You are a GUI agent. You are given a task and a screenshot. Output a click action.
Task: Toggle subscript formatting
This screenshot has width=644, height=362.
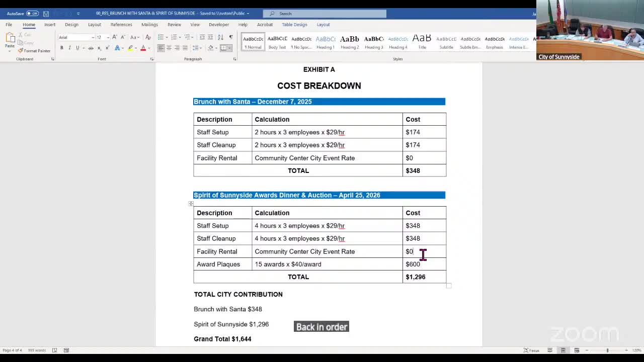click(99, 48)
